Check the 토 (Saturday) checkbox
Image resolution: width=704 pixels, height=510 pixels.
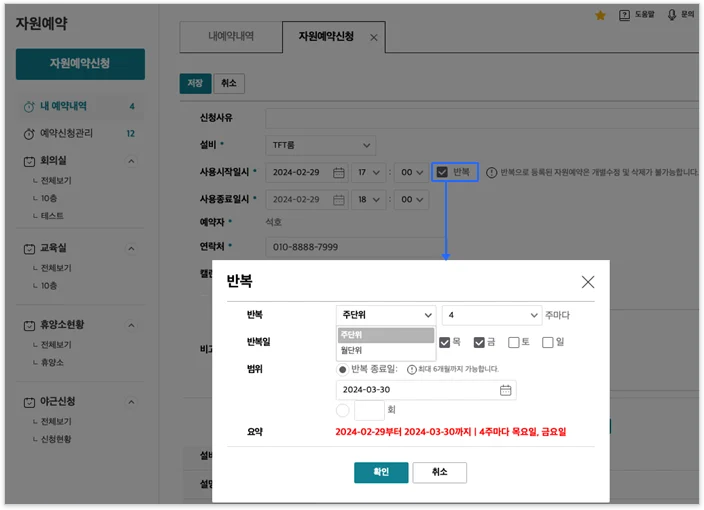(x=513, y=342)
